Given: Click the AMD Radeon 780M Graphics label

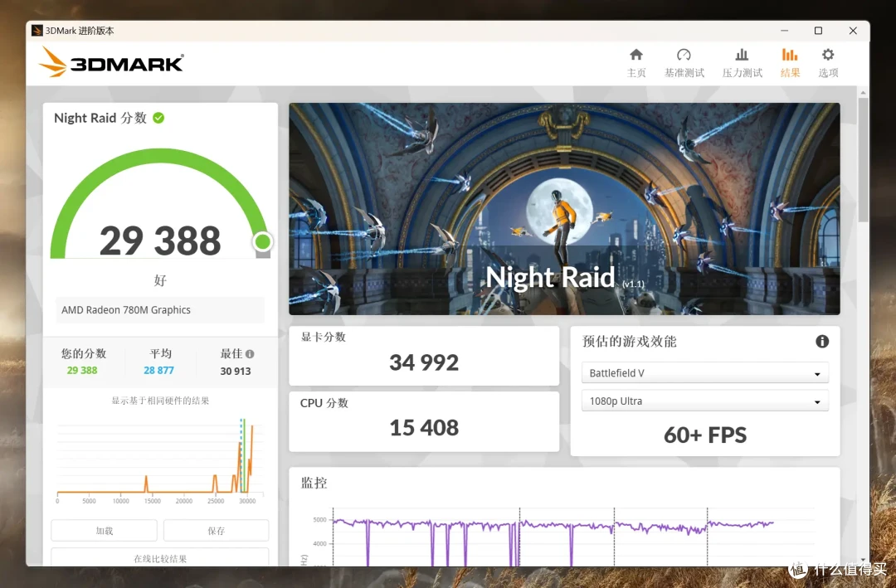Looking at the screenshot, I should (x=126, y=309).
